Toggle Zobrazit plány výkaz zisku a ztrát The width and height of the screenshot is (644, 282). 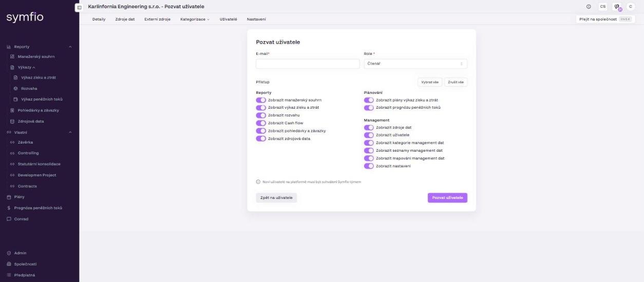tap(369, 100)
